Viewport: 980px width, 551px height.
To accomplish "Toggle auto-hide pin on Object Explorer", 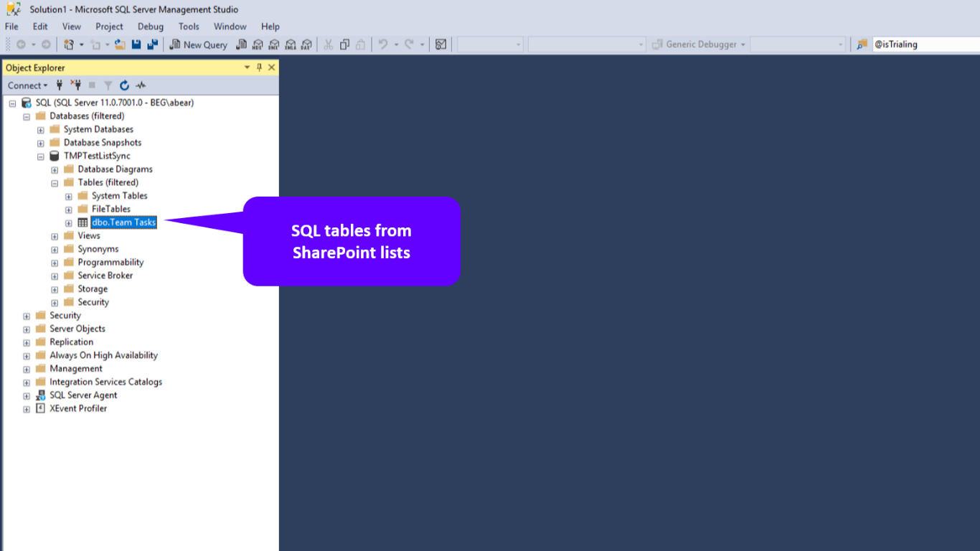I will [260, 67].
